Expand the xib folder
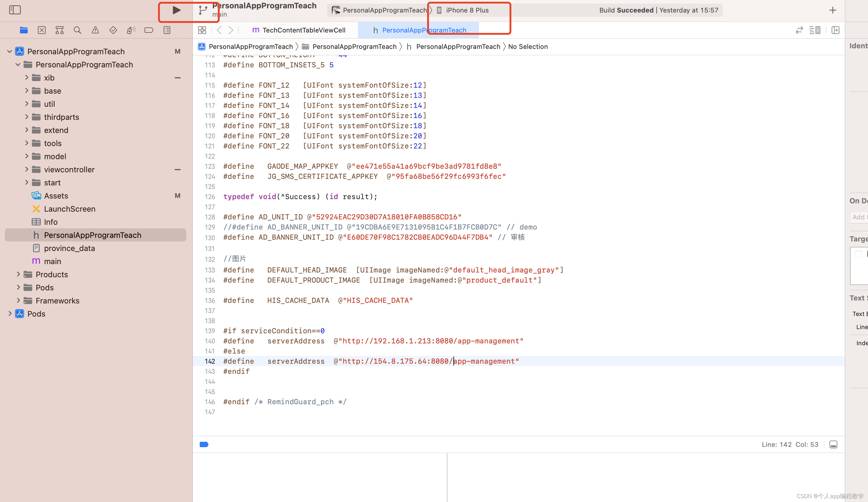 coord(27,78)
